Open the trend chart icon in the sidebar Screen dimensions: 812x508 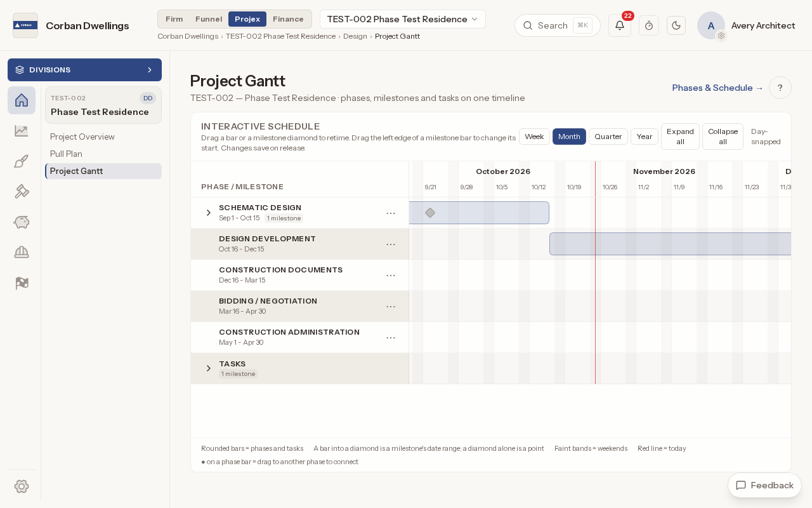22,131
